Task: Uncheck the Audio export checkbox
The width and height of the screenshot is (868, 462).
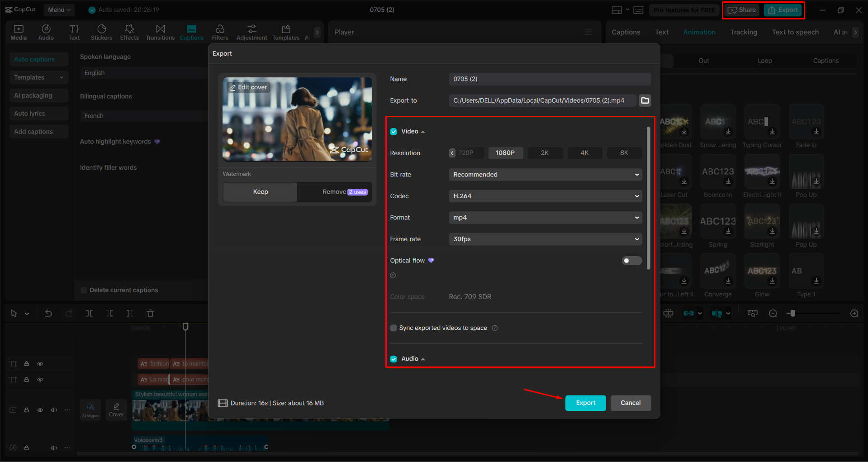Action: click(393, 358)
